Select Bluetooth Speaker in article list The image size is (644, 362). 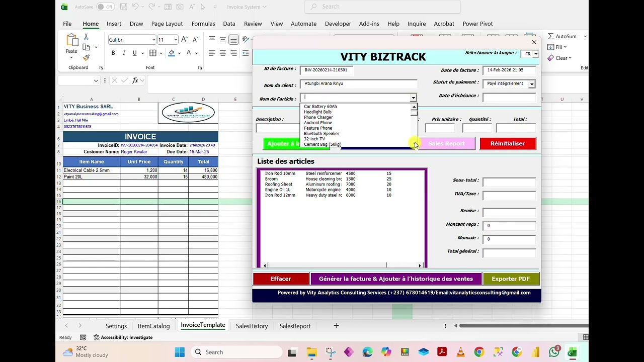pyautogui.click(x=321, y=134)
